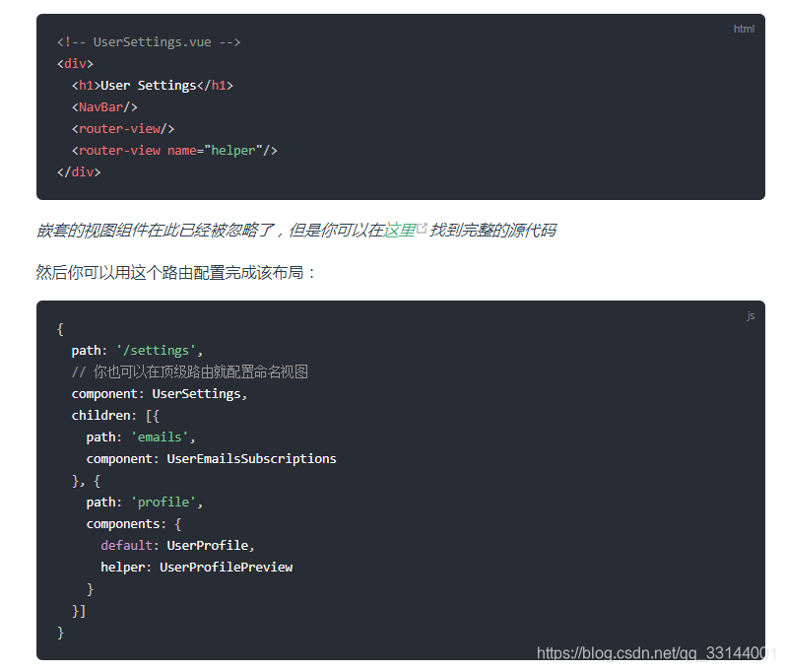Click the opening <div> tag line
Image resolution: width=785 pixels, height=672 pixels.
[75, 64]
